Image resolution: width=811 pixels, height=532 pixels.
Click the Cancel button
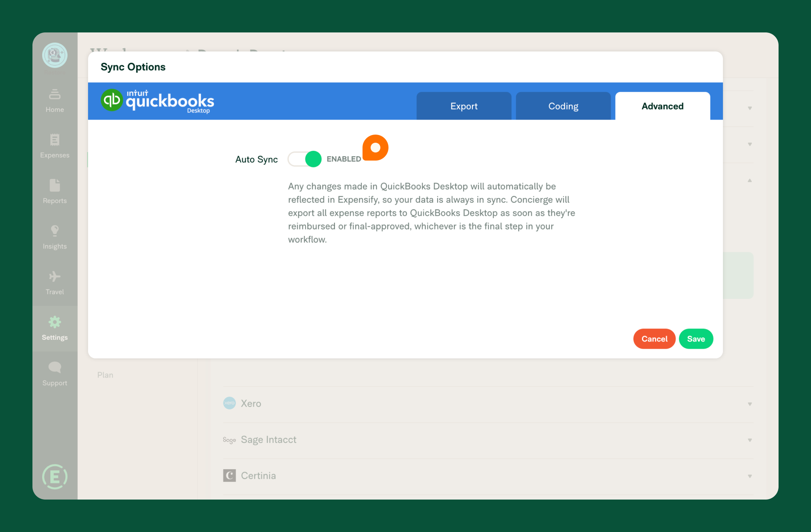pyautogui.click(x=654, y=339)
